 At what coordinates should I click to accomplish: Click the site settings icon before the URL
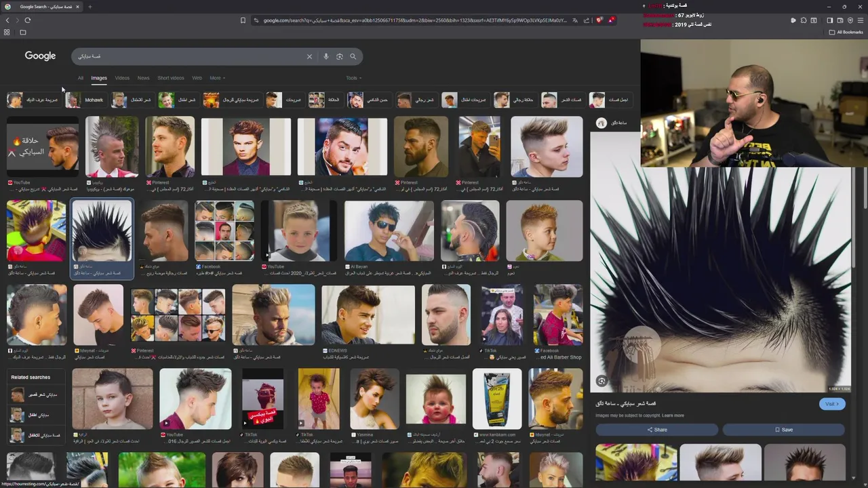coord(256,20)
